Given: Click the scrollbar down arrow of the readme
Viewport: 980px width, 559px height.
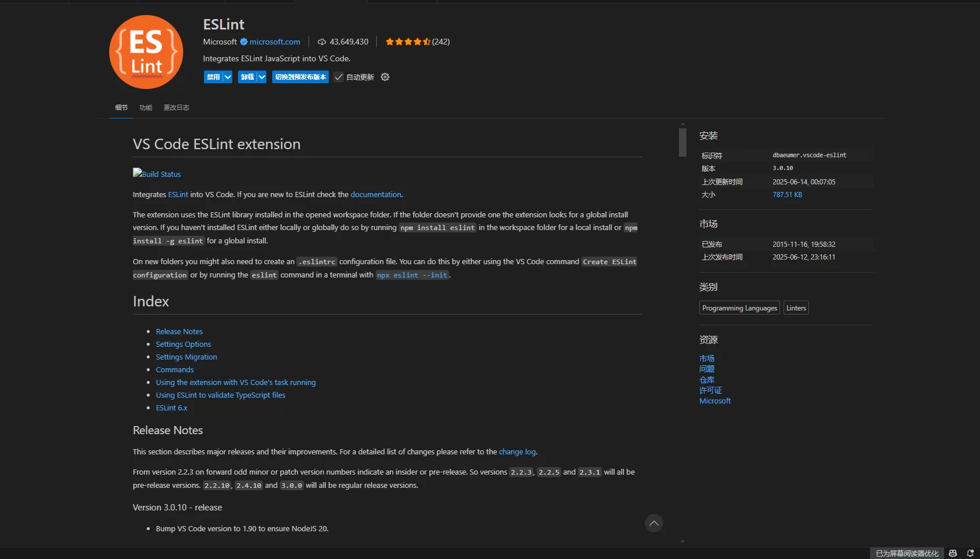Looking at the screenshot, I should [x=682, y=542].
